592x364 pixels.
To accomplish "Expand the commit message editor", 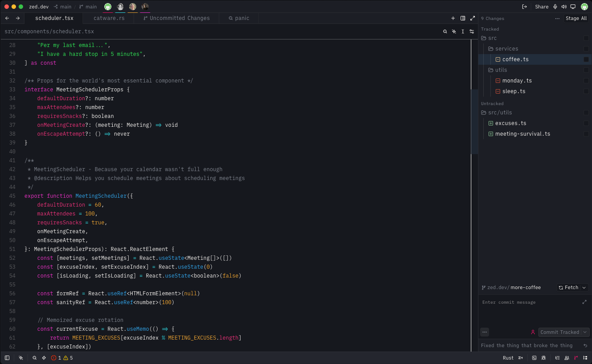I will tap(584, 302).
